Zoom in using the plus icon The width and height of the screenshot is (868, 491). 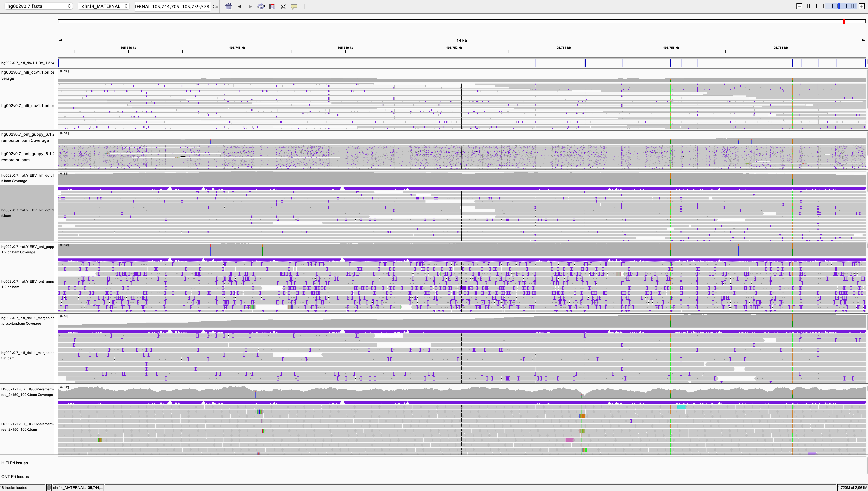[x=861, y=6]
